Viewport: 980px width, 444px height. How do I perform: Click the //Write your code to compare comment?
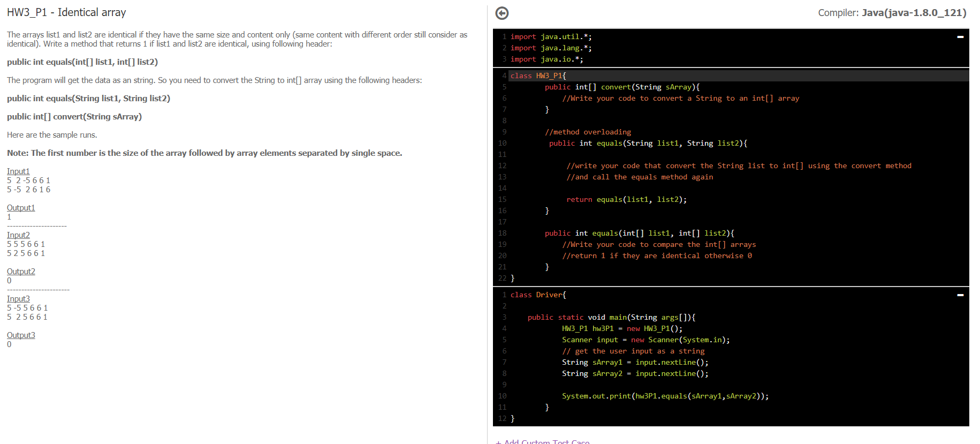pos(659,244)
